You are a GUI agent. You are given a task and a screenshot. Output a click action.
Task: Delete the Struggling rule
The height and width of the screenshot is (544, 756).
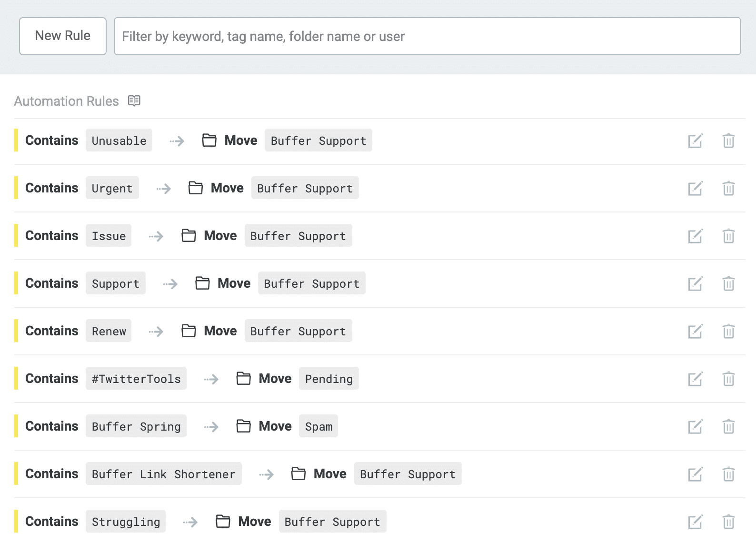click(x=728, y=522)
